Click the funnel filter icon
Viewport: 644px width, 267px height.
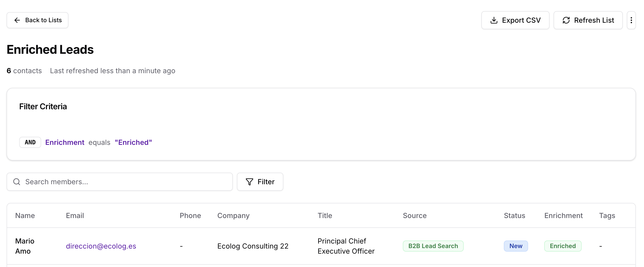click(x=249, y=182)
